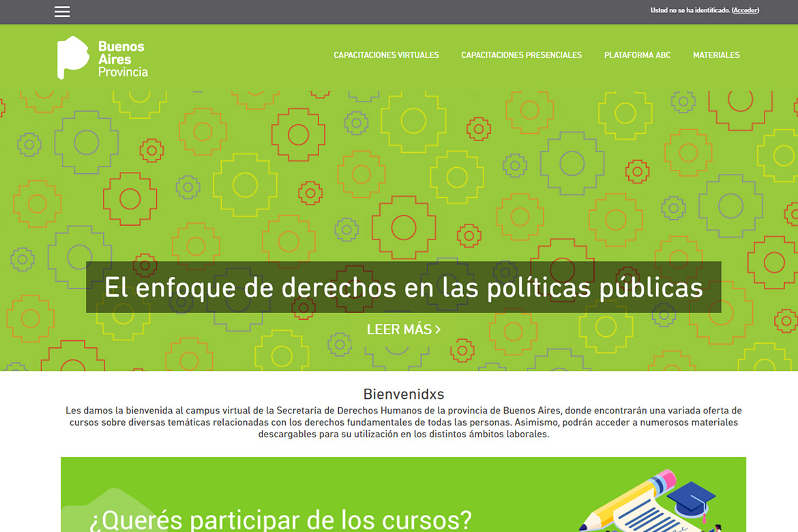Follow the LEER MÁS link
The image size is (798, 532).
point(399,329)
